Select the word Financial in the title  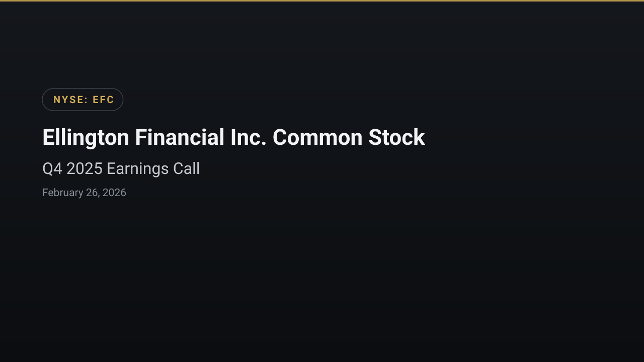click(180, 137)
